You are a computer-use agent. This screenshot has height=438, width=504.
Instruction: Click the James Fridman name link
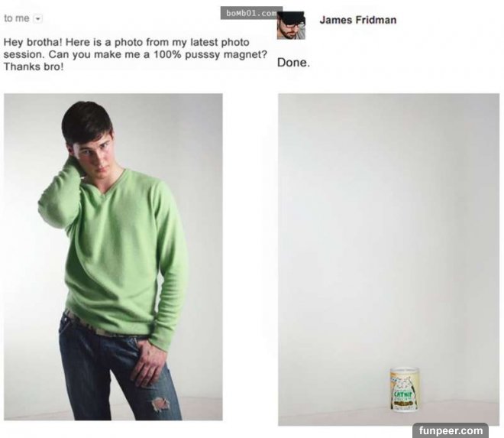tap(357, 20)
